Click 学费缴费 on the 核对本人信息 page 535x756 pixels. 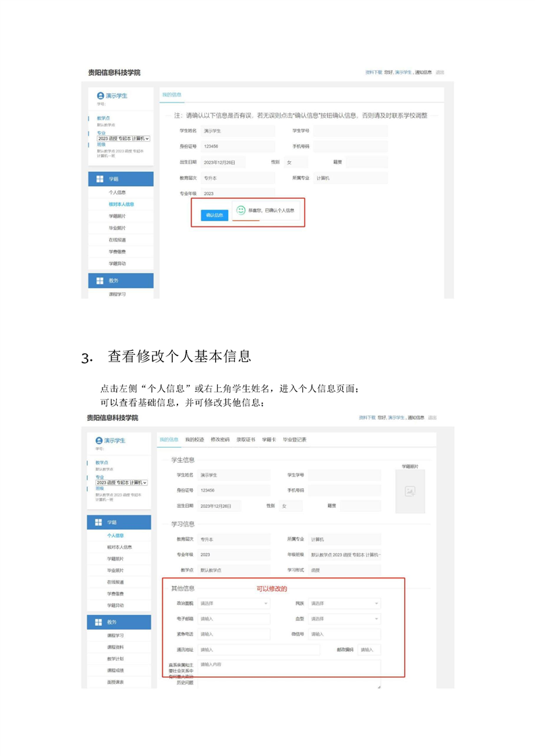(x=117, y=252)
